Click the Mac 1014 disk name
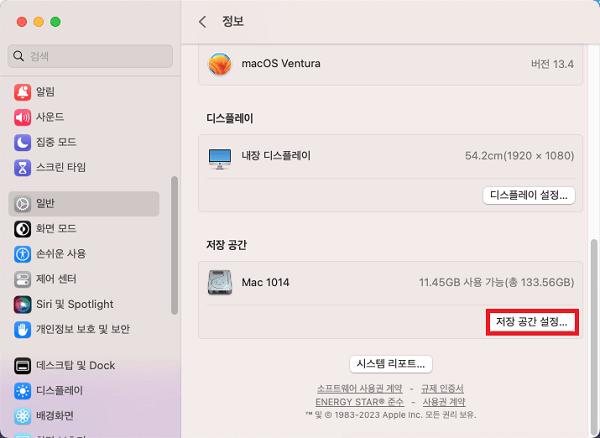Screen dimensions: 600x438 point(265,282)
